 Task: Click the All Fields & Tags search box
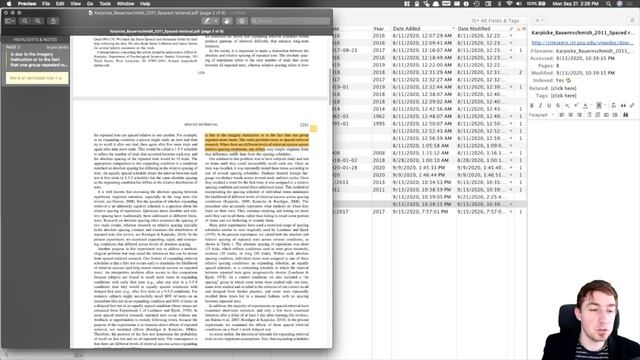499,20
